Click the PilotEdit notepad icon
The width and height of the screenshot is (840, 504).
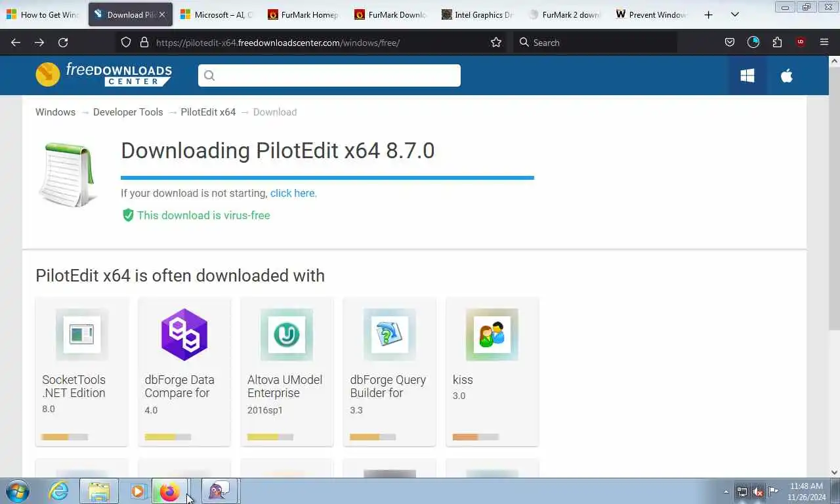pos(68,175)
